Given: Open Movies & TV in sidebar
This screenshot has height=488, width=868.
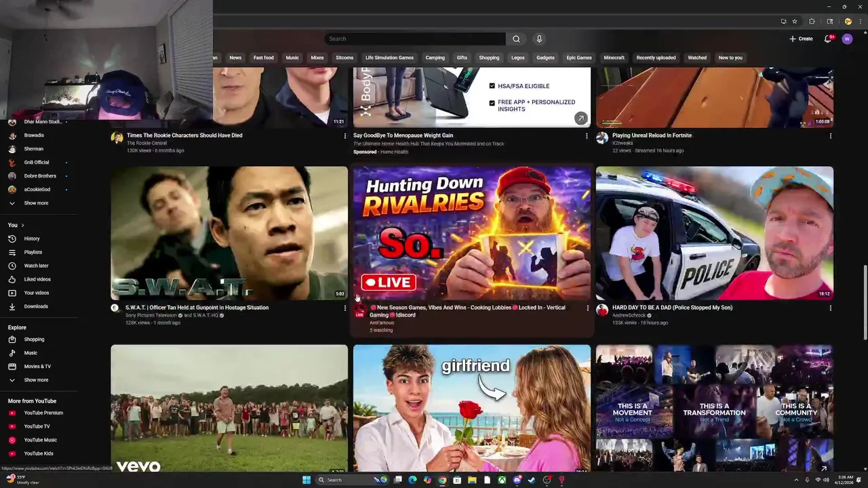Looking at the screenshot, I should [37, 366].
